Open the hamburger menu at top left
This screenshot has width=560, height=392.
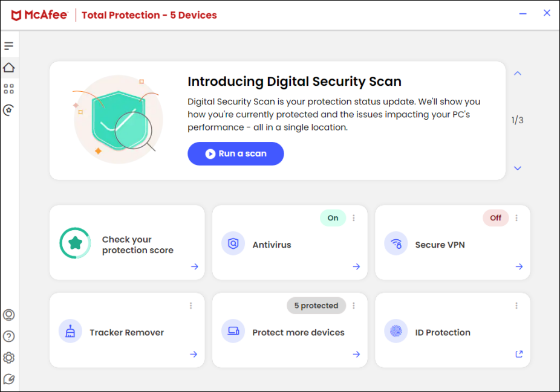click(9, 45)
